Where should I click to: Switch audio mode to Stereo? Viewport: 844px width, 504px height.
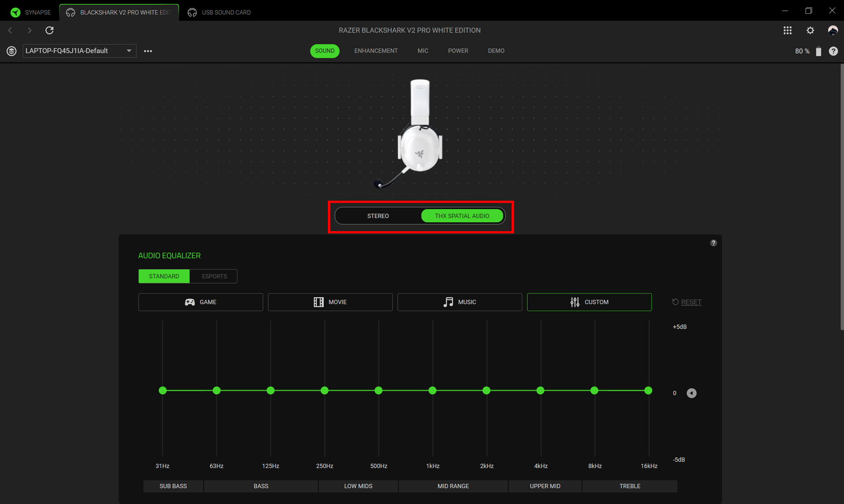click(378, 216)
